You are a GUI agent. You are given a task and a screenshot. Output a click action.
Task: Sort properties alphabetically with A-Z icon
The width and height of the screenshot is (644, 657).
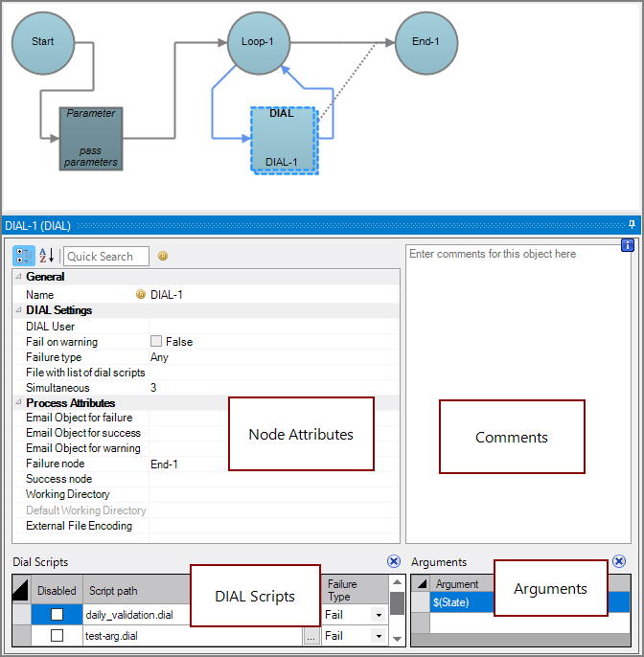point(47,256)
